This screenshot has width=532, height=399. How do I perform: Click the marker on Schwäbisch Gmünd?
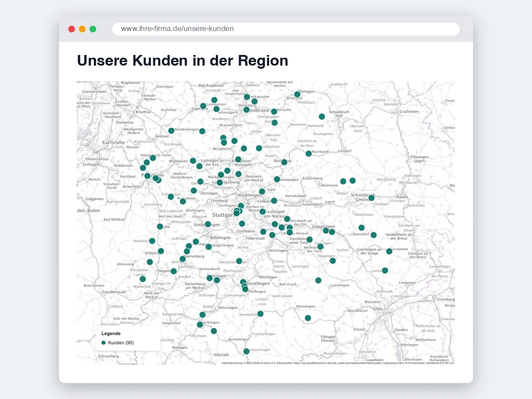coord(371,198)
